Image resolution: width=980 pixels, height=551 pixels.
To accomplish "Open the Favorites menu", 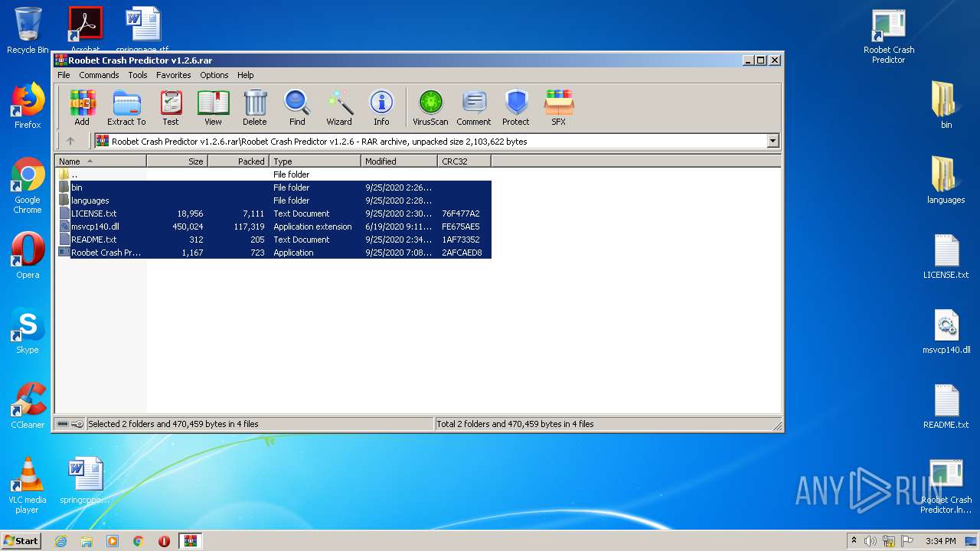I will tap(174, 75).
